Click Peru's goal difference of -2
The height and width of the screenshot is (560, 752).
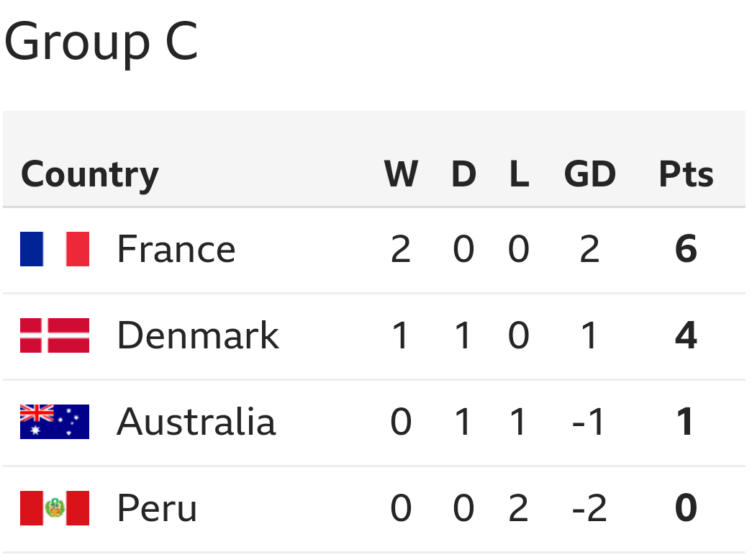coord(589,508)
